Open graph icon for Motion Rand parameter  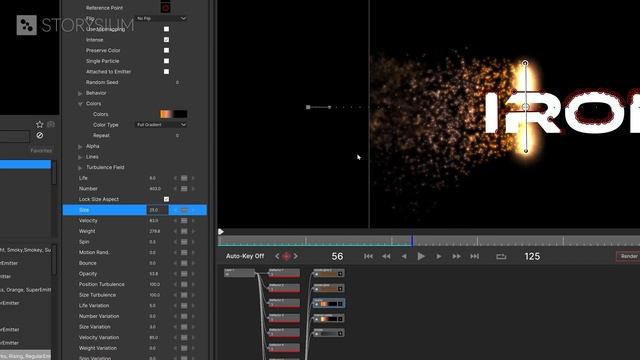tap(184, 252)
